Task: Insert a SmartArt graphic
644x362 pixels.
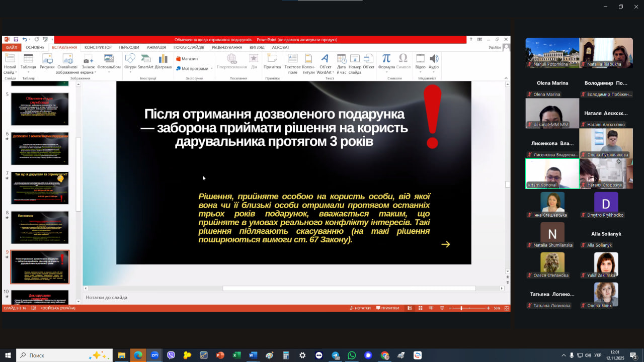Action: [145, 62]
